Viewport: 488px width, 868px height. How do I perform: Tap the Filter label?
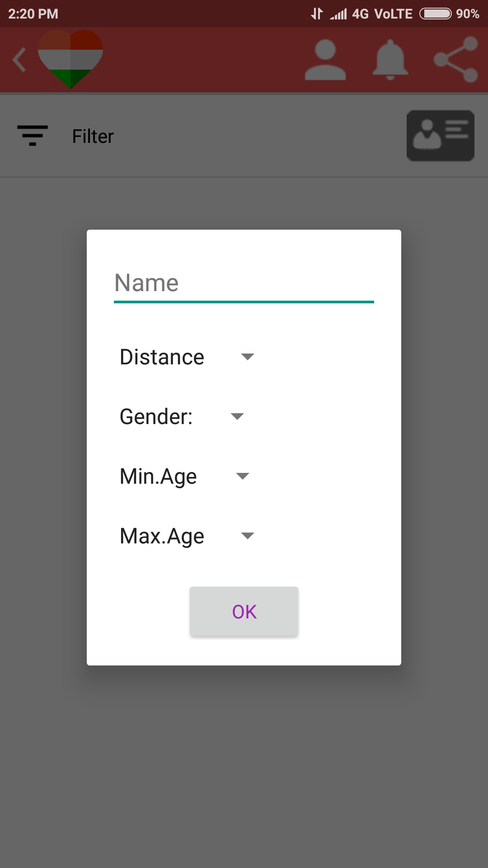(93, 137)
